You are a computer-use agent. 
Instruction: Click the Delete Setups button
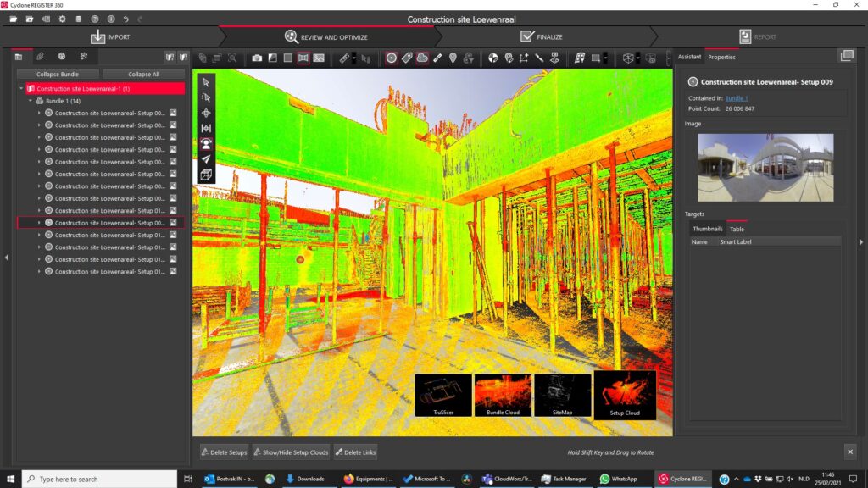click(224, 452)
